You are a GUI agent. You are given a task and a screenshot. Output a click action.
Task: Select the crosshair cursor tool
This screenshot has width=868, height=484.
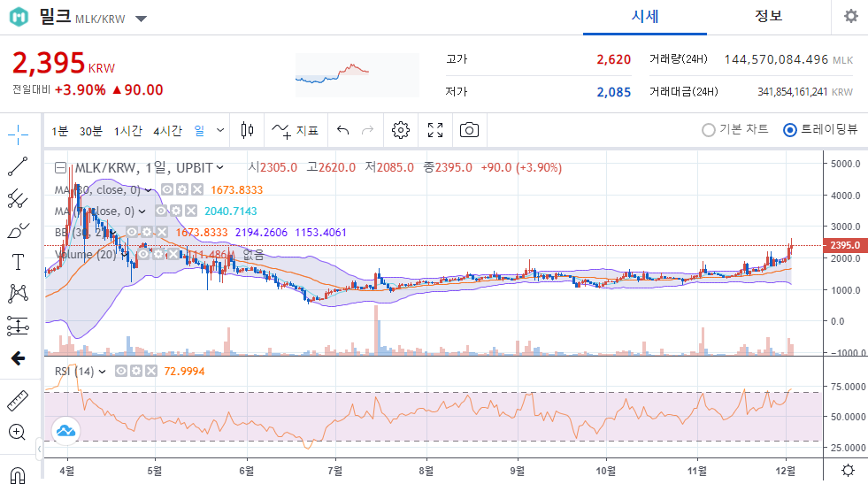(x=18, y=134)
